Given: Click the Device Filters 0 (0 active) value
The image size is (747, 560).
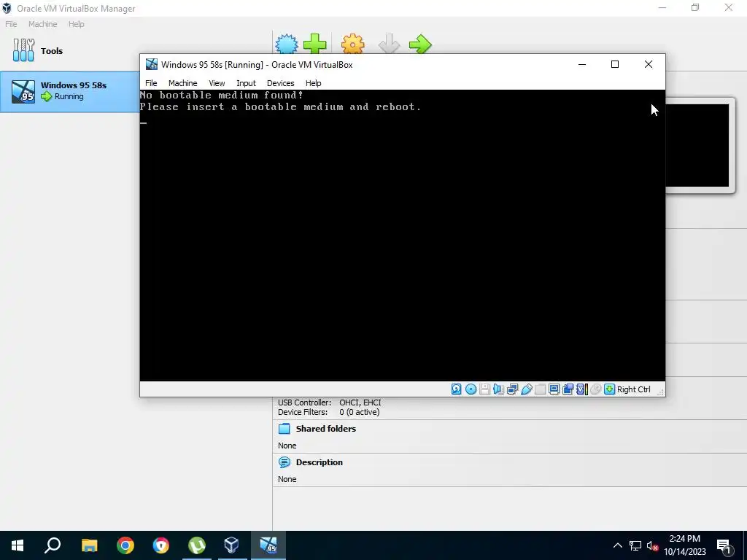Looking at the screenshot, I should click(x=360, y=412).
